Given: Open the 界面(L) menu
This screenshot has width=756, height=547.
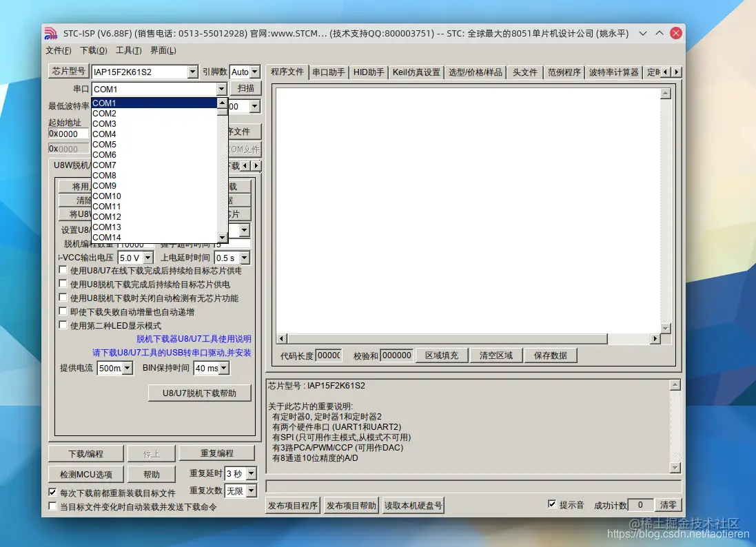Looking at the screenshot, I should 163,50.
